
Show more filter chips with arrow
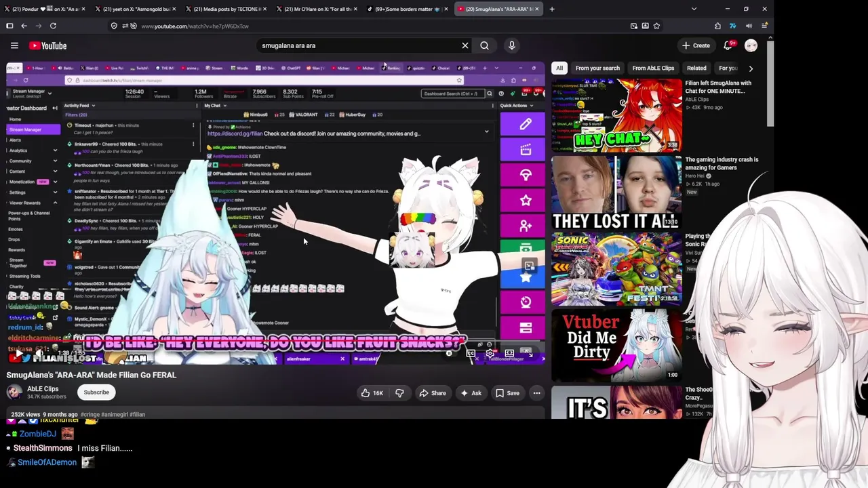coord(751,68)
